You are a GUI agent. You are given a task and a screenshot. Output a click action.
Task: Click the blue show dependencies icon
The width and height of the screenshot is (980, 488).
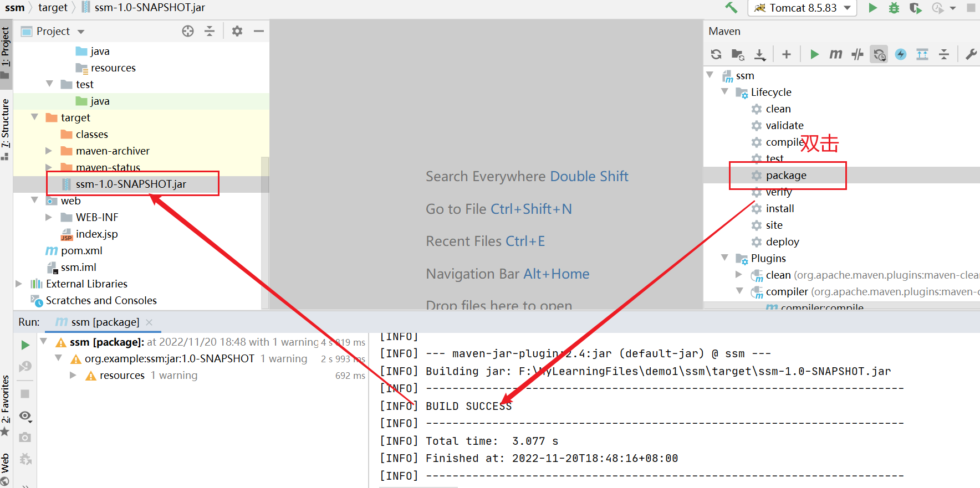922,54
